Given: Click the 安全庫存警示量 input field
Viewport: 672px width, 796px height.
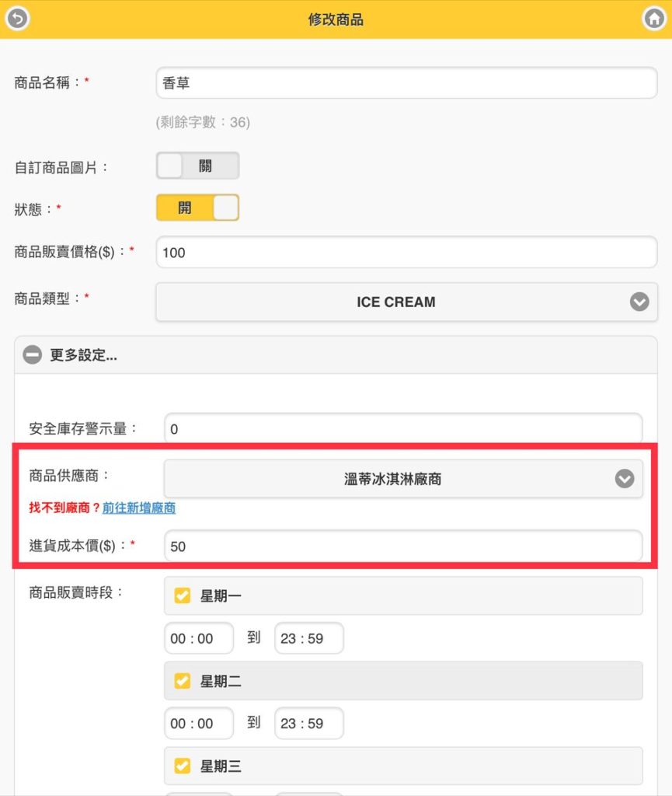Looking at the screenshot, I should (x=403, y=429).
